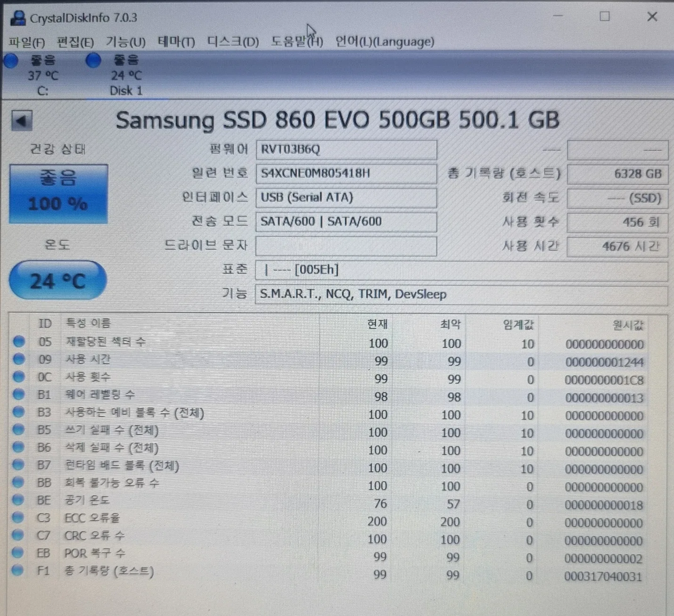674x616 pixels.
Task: Select the 공기 온도 row name
Action: coord(87,500)
